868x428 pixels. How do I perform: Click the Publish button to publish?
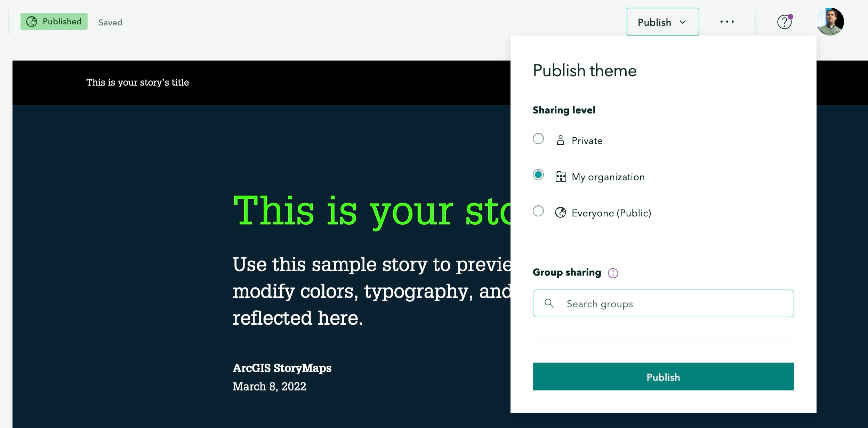(663, 377)
